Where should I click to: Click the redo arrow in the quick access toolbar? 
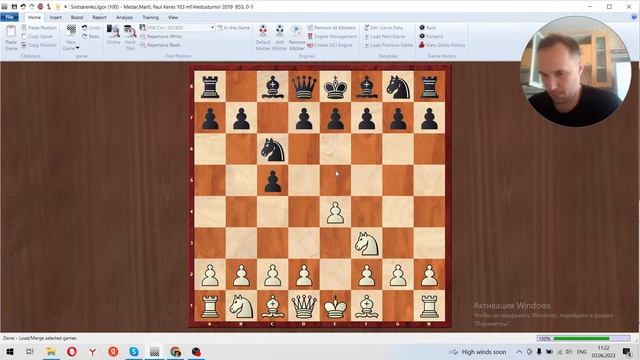pyautogui.click(x=32, y=7)
